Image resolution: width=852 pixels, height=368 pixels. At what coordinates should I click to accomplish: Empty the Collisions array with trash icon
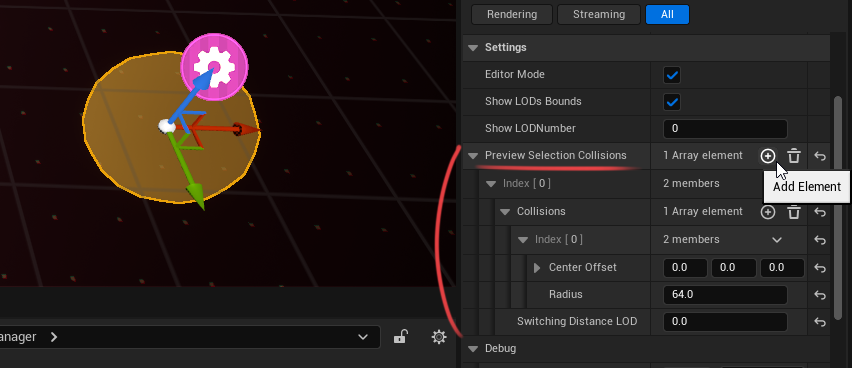coord(794,212)
